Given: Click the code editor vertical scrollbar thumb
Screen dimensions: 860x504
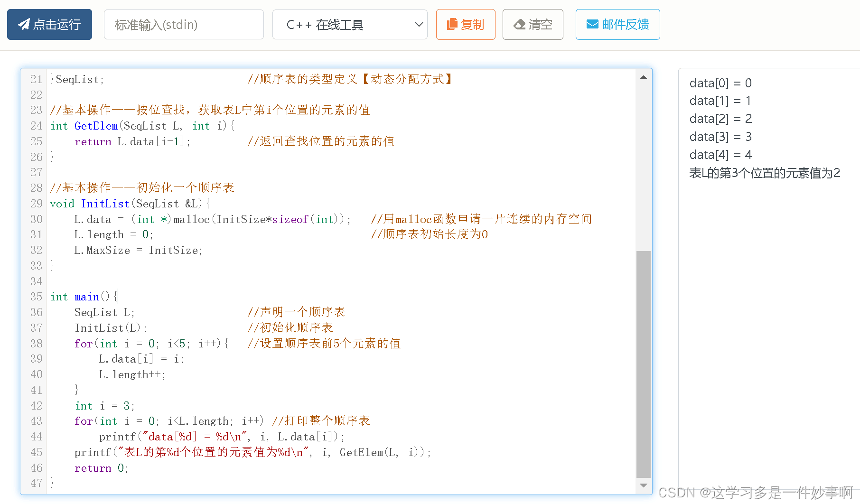Looking at the screenshot, I should (x=644, y=364).
